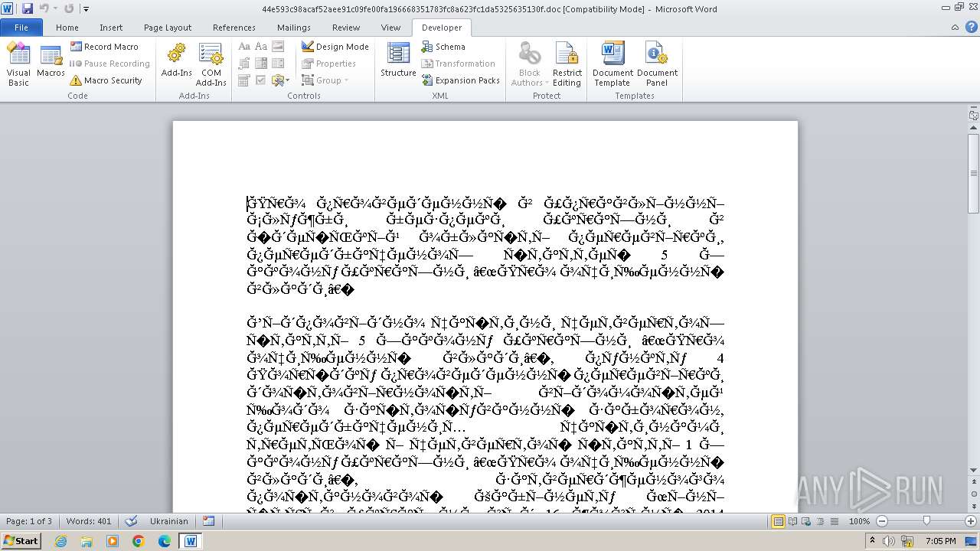Redo the last action
The width and height of the screenshot is (980, 551).
tap(69, 8)
